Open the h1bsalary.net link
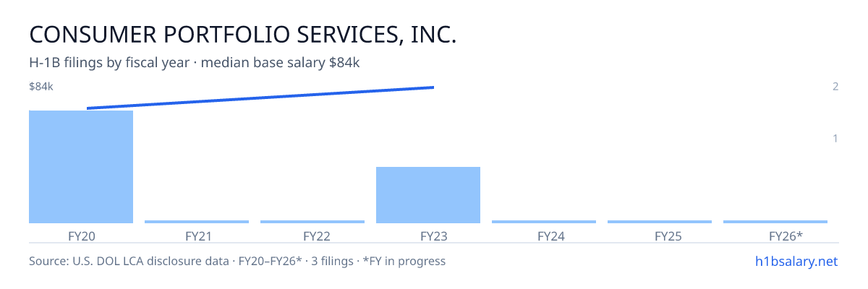 pyautogui.click(x=796, y=261)
